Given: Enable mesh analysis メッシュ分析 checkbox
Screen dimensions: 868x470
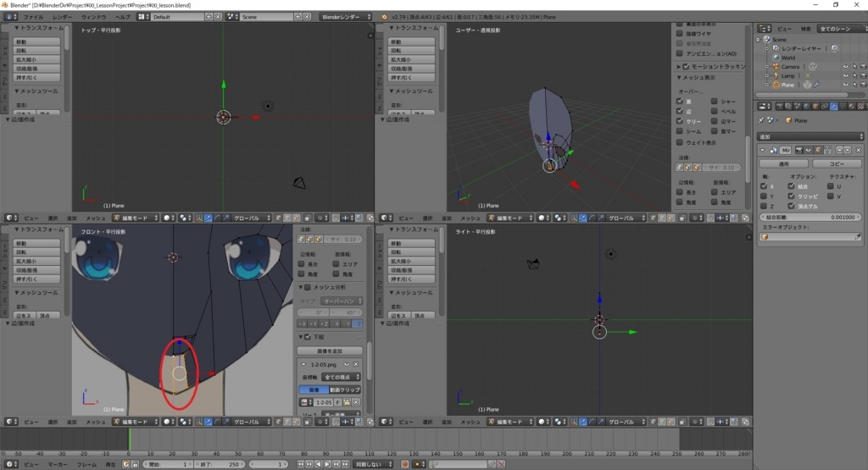Looking at the screenshot, I should coord(308,287).
